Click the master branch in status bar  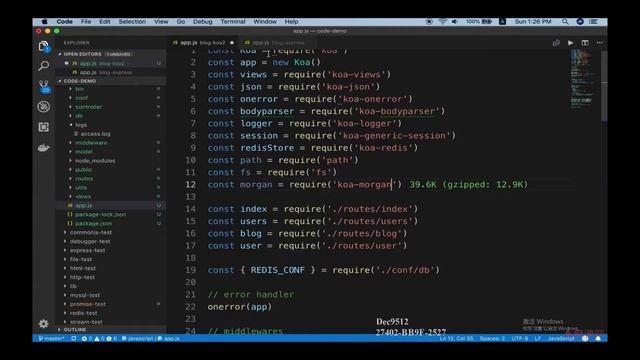click(x=51, y=338)
